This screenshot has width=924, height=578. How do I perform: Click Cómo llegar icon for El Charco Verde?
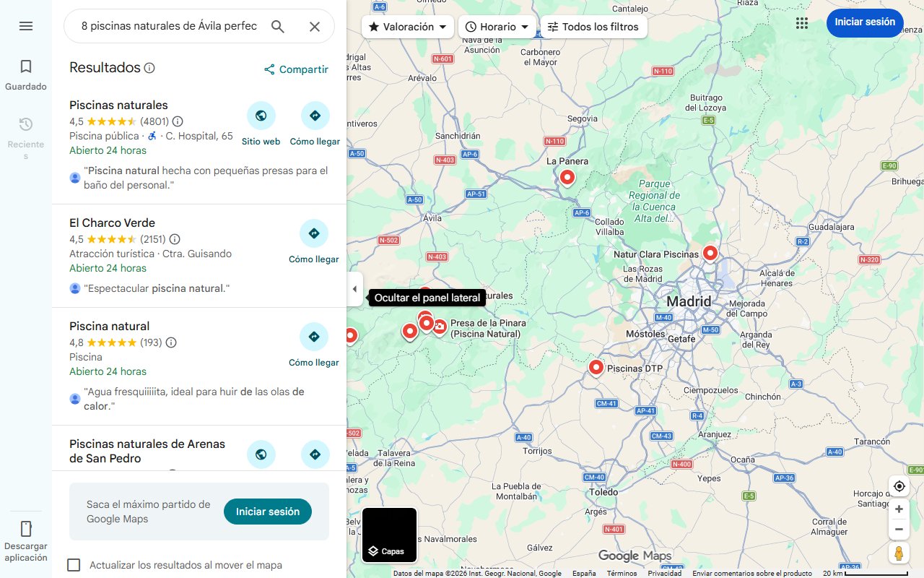pyautogui.click(x=314, y=233)
